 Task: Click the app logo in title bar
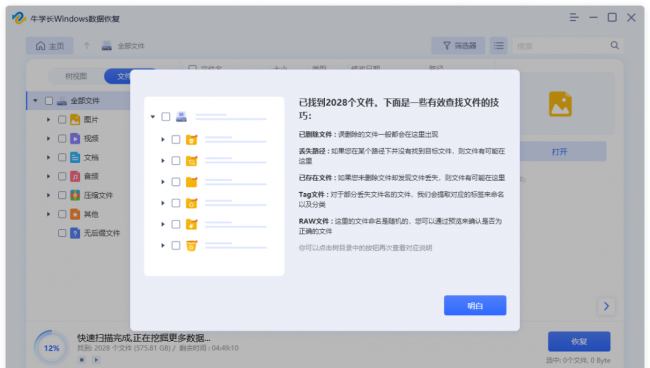click(x=19, y=18)
